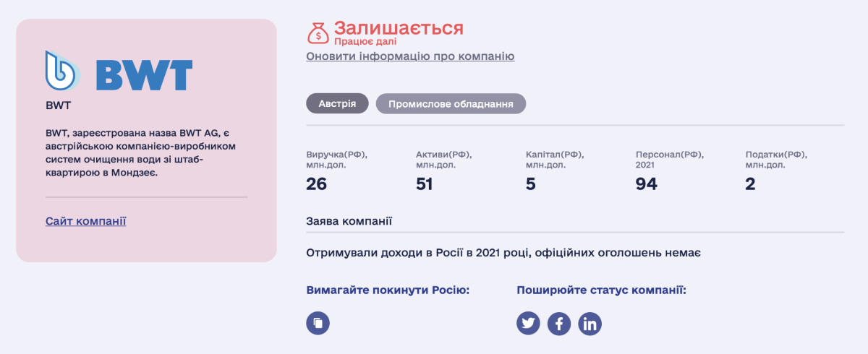Click the 'Працює далі' status subtitle
This screenshot has width=868, height=354.
point(365,42)
